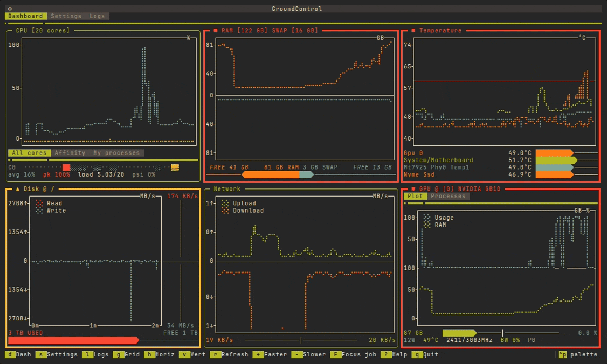The width and height of the screenshot is (607, 364).
Task: Click the 'BW 0%' GPU value
Action: click(x=510, y=340)
